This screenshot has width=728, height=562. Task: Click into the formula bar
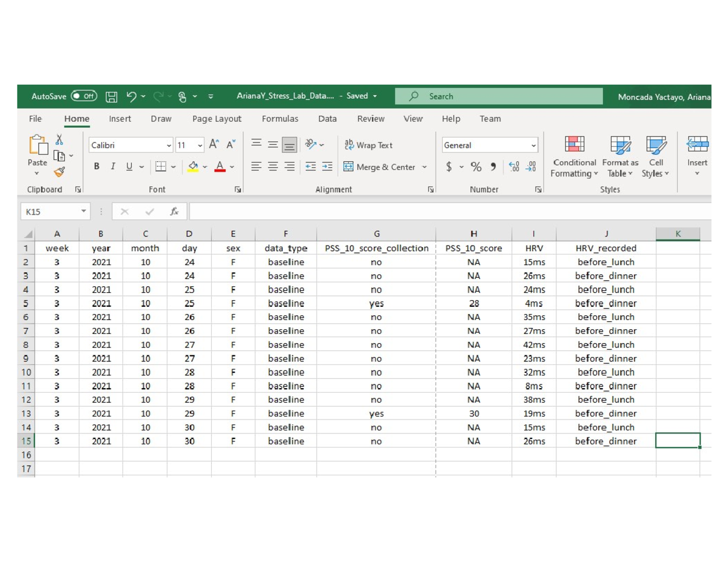tap(450, 212)
